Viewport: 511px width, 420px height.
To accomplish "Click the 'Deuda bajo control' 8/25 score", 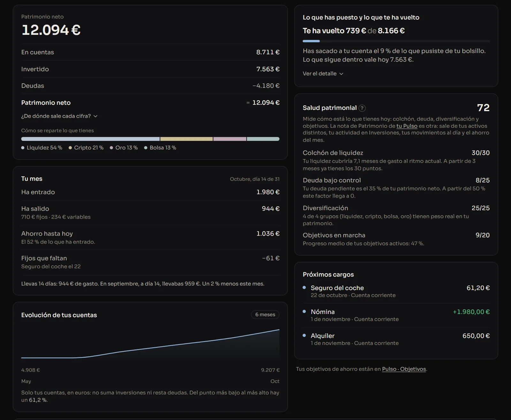I will pyautogui.click(x=482, y=180).
